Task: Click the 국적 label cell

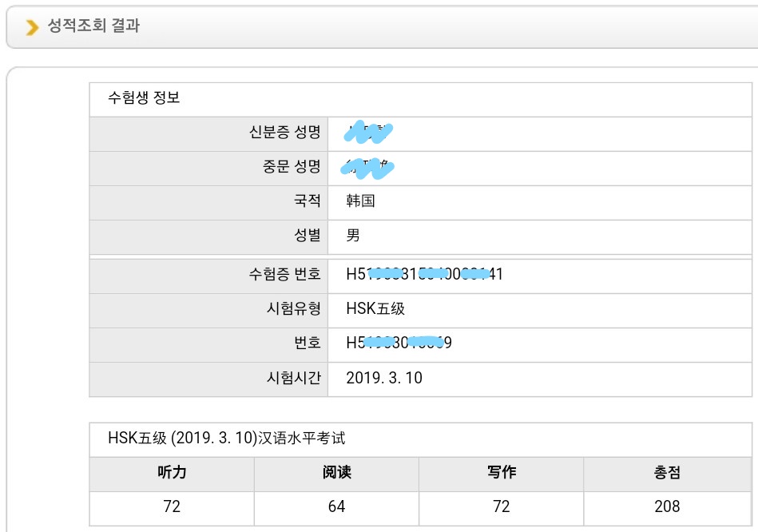Action: pyautogui.click(x=307, y=201)
